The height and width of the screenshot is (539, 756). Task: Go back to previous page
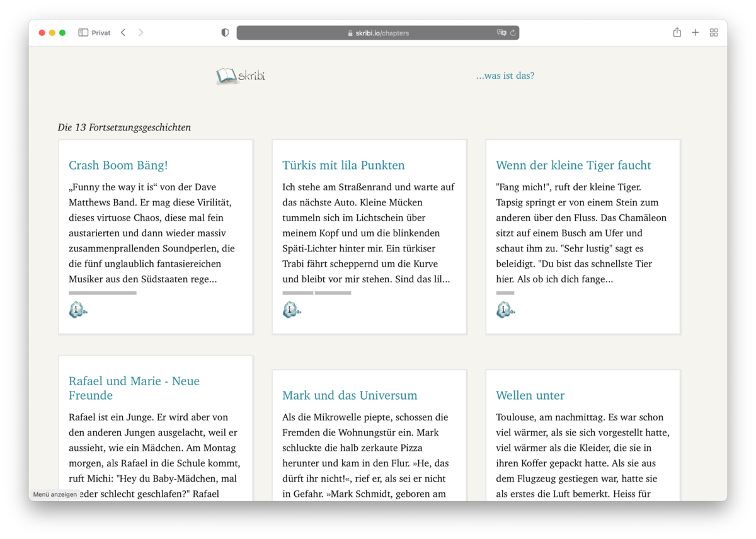123,33
